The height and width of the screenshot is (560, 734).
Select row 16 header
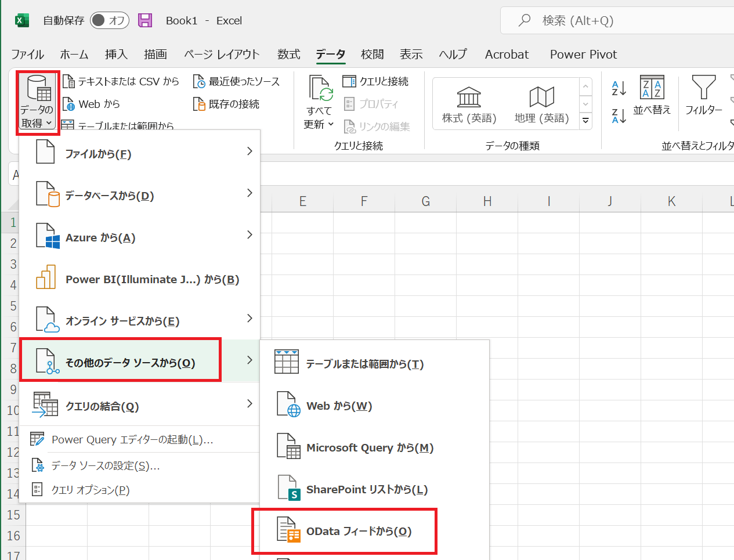(13, 535)
